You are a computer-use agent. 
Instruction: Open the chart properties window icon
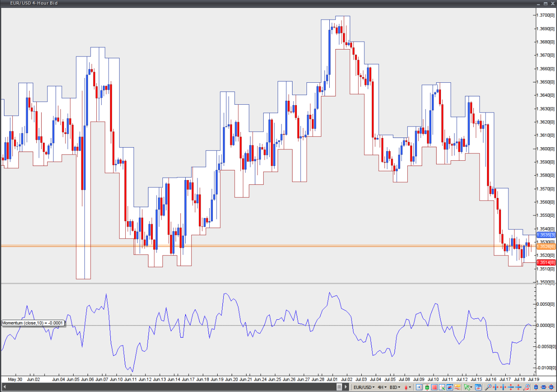478,387
